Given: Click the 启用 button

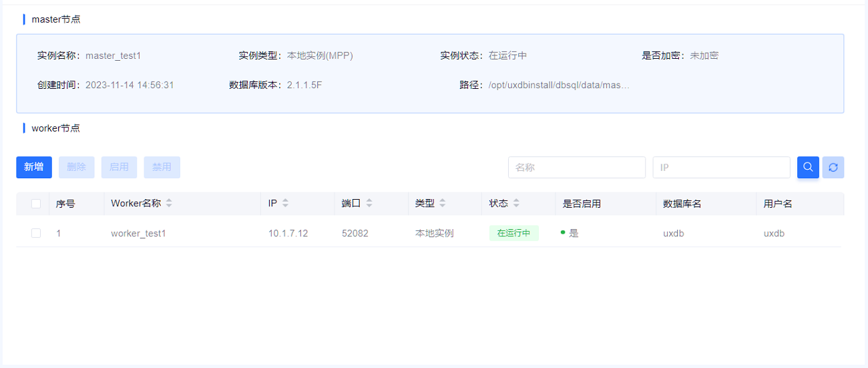Looking at the screenshot, I should (x=119, y=167).
